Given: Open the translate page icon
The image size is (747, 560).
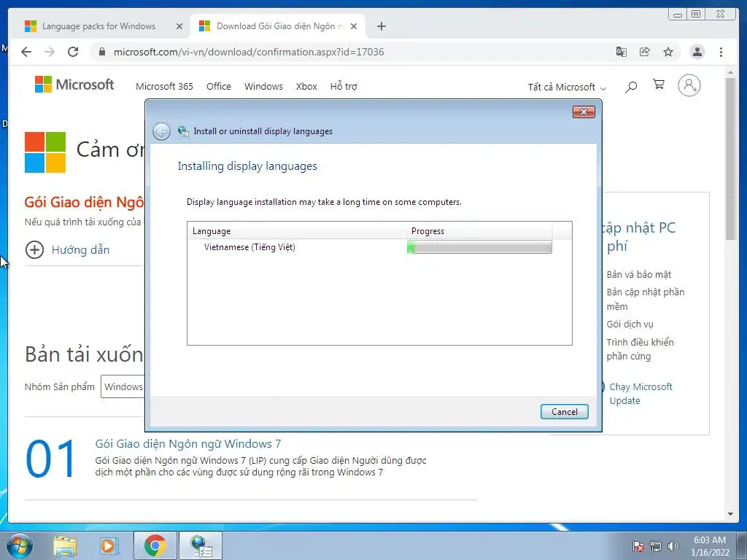Looking at the screenshot, I should pyautogui.click(x=622, y=52).
